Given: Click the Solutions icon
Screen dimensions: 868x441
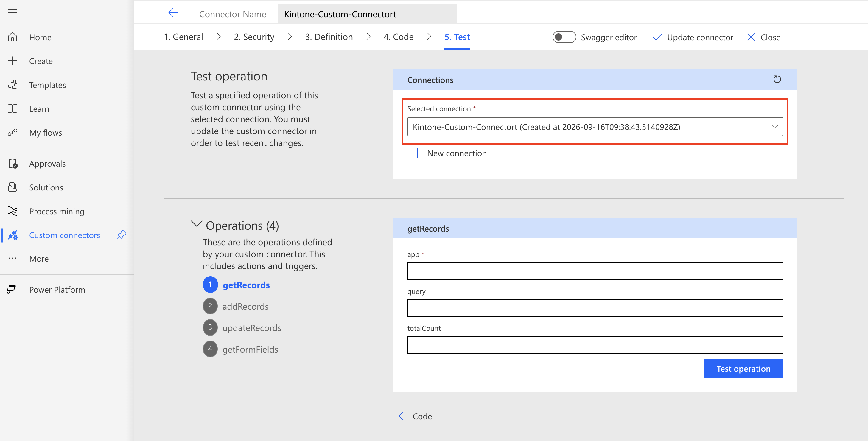Looking at the screenshot, I should [13, 187].
